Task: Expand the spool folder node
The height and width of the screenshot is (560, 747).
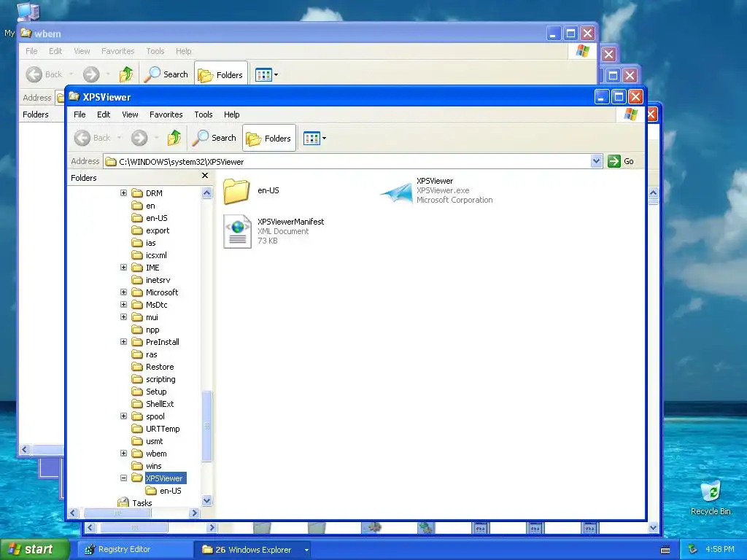Action: [123, 416]
